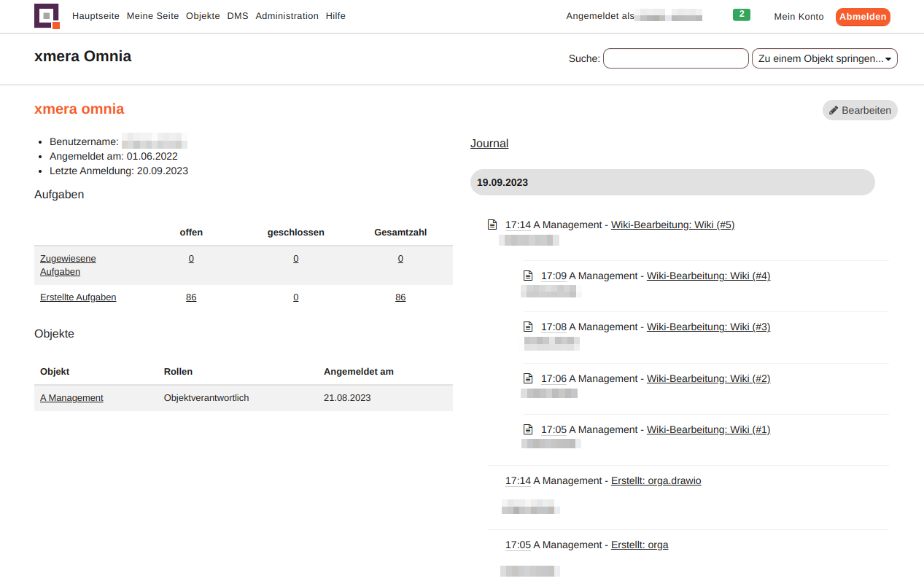Open Wiki-Bearbeitung: Wiki (#5) entry

[x=672, y=225]
